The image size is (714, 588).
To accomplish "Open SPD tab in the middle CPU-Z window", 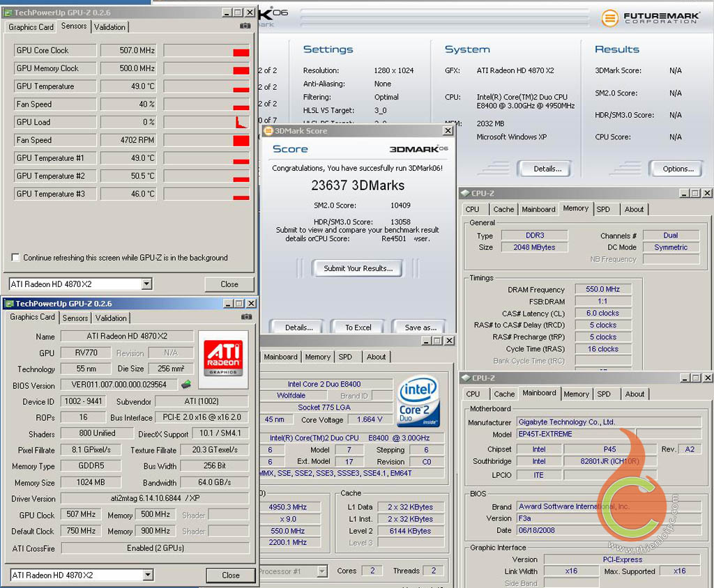I will (345, 357).
